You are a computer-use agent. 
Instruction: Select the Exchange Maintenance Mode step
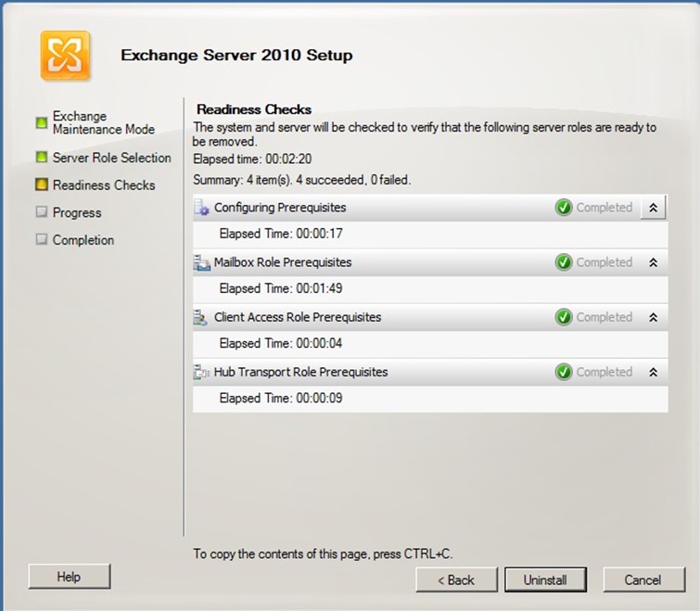104,122
